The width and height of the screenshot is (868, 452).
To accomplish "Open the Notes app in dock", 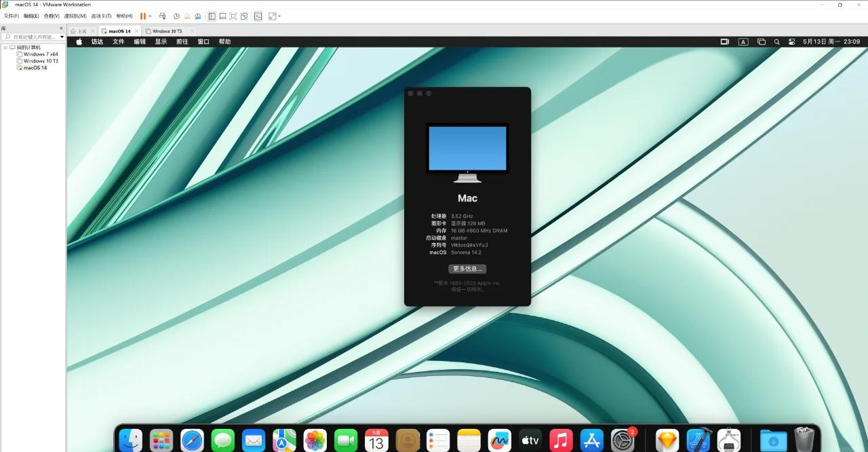I will (x=469, y=440).
